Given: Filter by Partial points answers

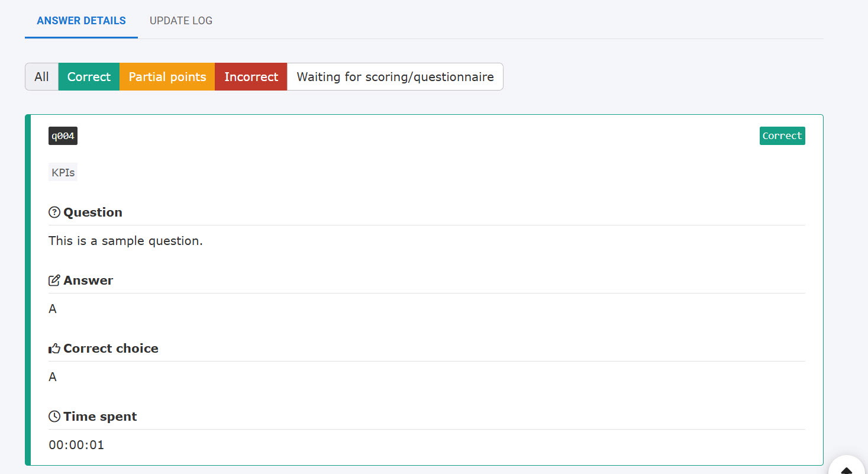Looking at the screenshot, I should click(167, 77).
